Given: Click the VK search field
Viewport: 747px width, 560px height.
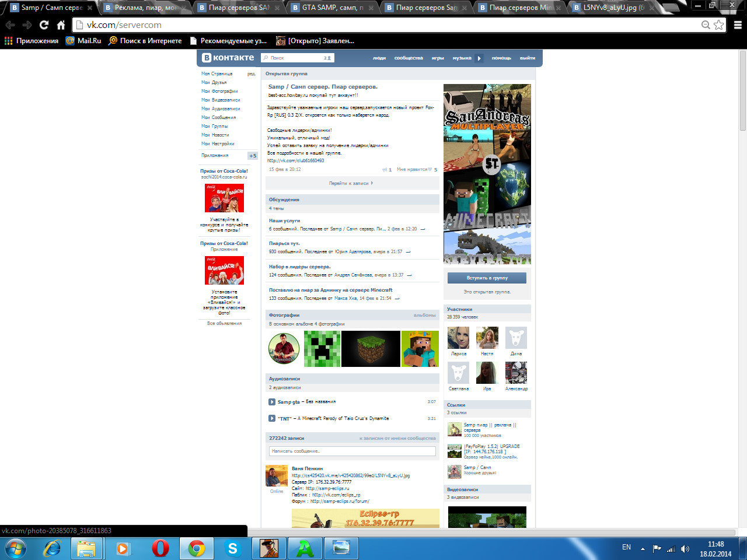Looking at the screenshot, I should (297, 58).
